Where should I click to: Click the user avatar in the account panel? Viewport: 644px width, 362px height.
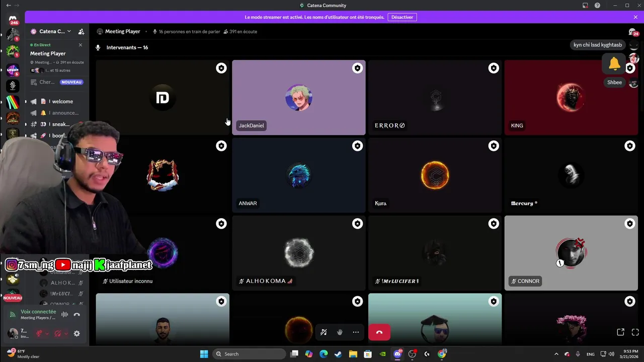[13, 333]
